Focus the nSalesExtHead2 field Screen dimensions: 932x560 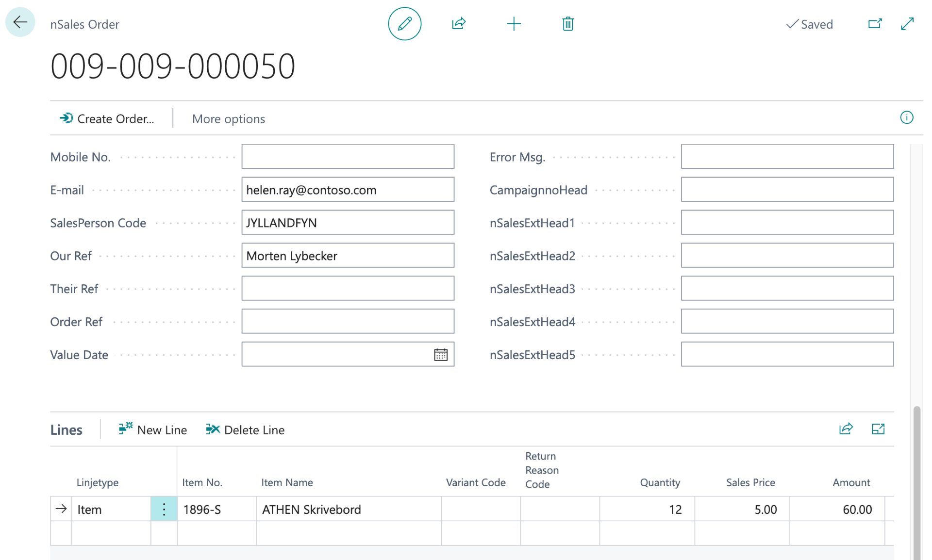click(787, 255)
